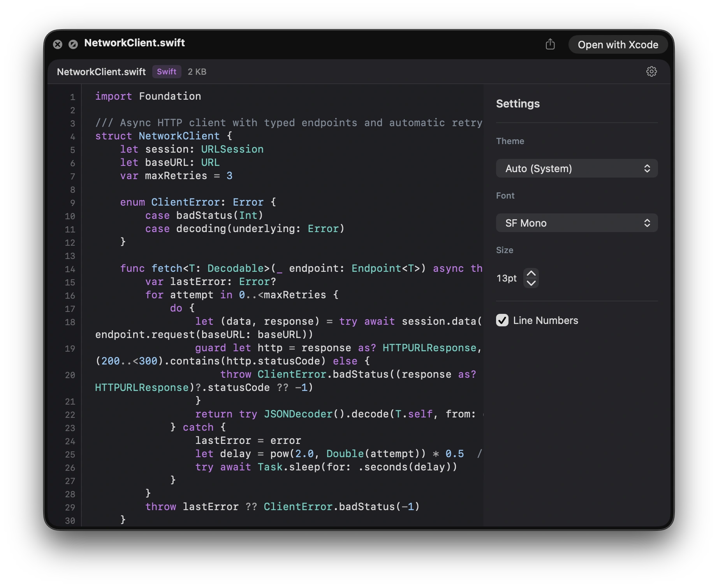This screenshot has height=588, width=718.
Task: Open the Theme dropdown Auto (System)
Action: [x=577, y=168]
